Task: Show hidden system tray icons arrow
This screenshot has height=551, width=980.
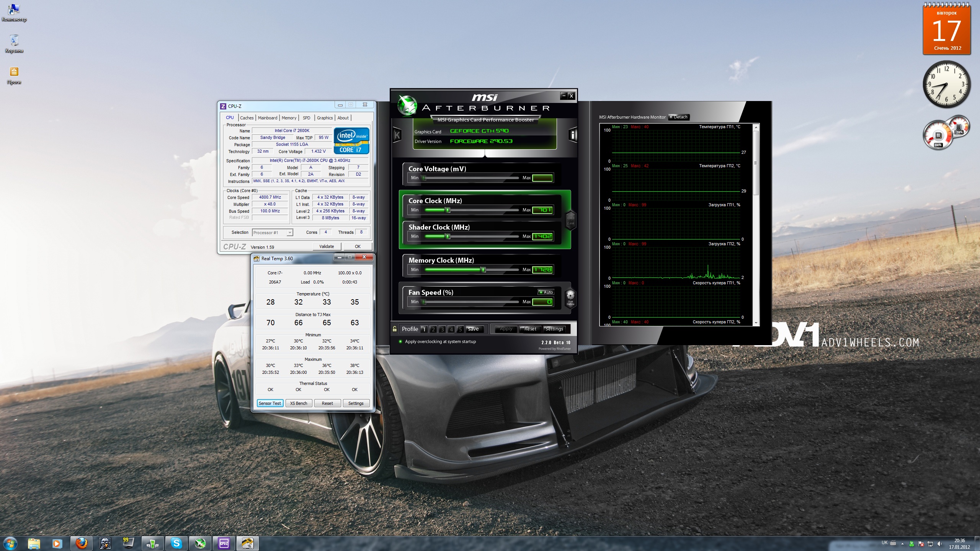Action: pyautogui.click(x=902, y=543)
